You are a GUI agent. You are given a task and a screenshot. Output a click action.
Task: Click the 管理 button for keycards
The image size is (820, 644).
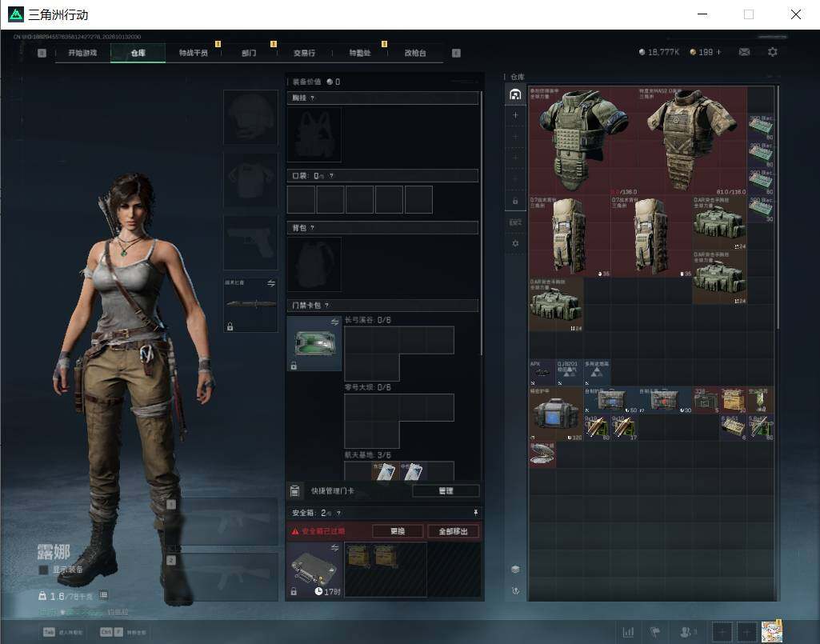coord(446,490)
